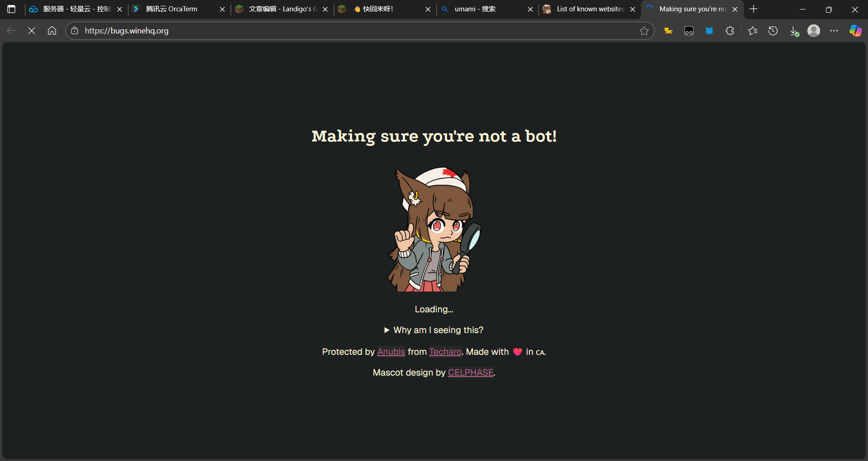Screen dimensions: 868x461
Task: Open the Copilot sidebar icon
Action: [x=855, y=31]
